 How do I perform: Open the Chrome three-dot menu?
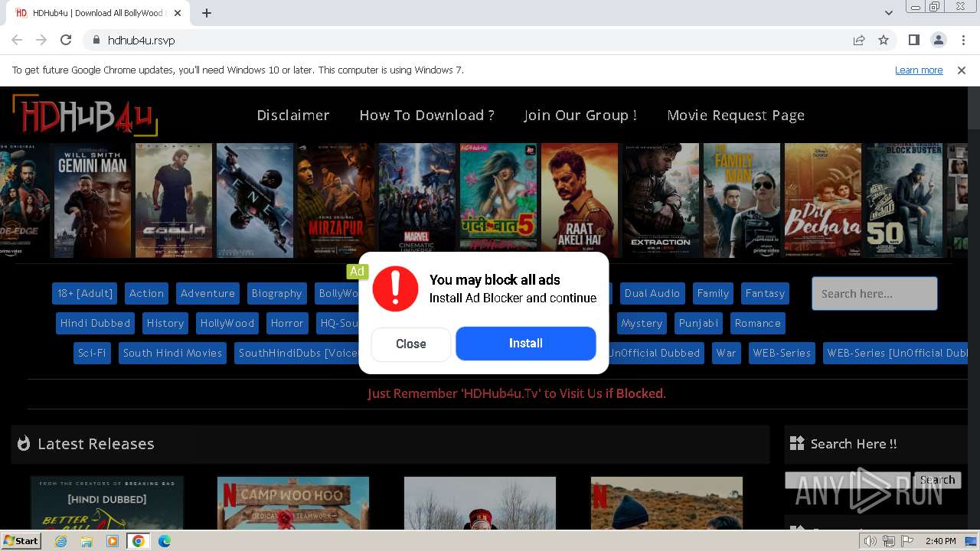click(x=963, y=40)
